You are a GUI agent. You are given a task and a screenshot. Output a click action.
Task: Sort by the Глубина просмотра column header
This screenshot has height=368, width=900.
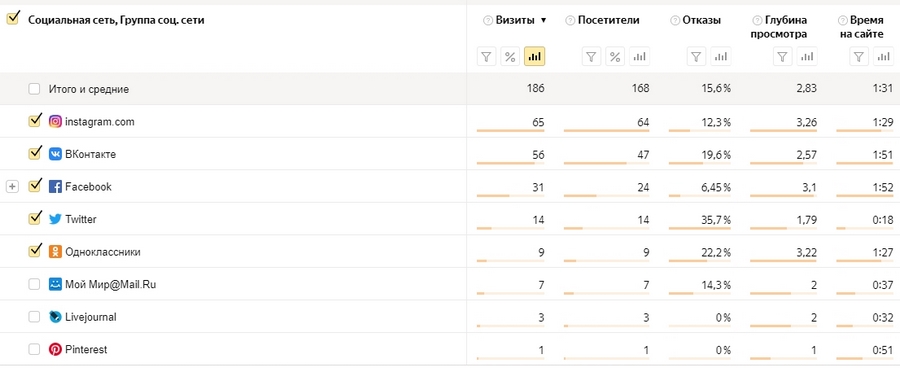coord(779,27)
